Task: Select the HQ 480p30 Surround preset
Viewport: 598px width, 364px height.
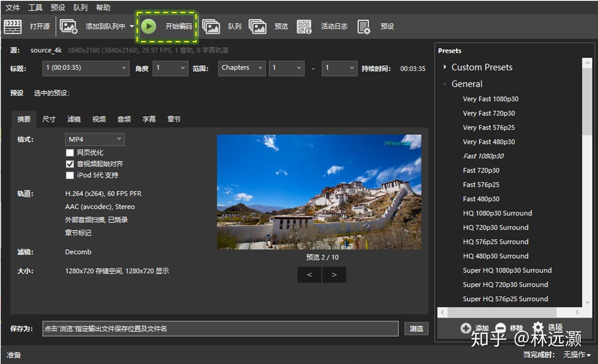Action: pyautogui.click(x=496, y=256)
